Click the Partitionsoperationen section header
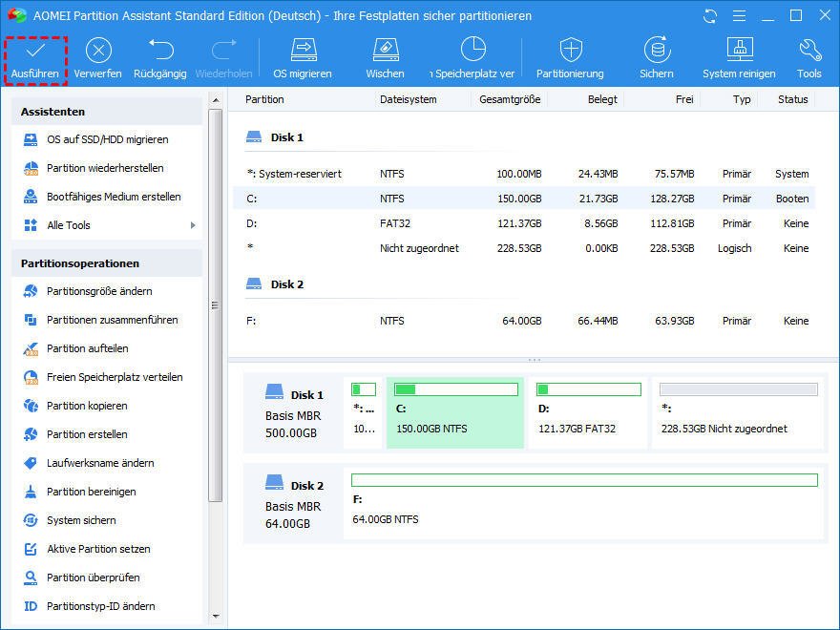The height and width of the screenshot is (630, 840). pos(107,263)
